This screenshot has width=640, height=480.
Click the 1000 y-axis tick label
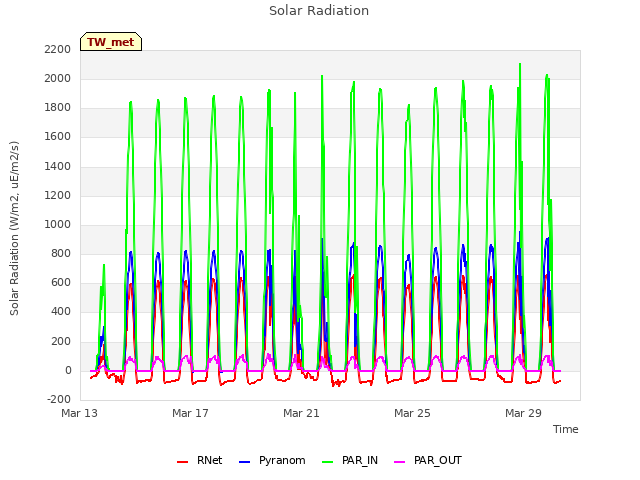[x=58, y=224]
